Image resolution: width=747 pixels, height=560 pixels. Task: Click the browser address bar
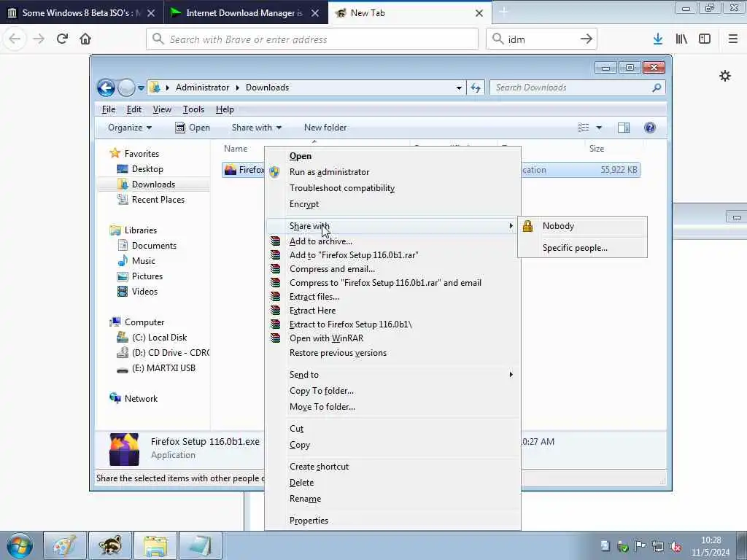(312, 39)
